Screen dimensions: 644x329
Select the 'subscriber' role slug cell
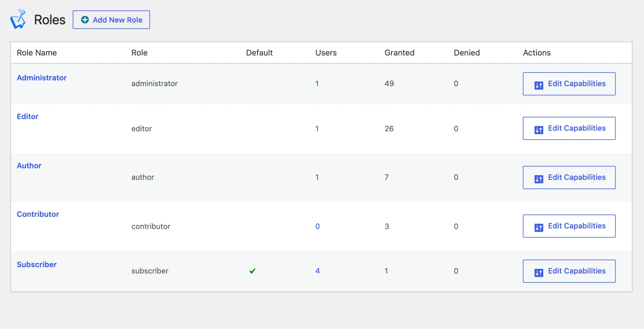click(150, 271)
